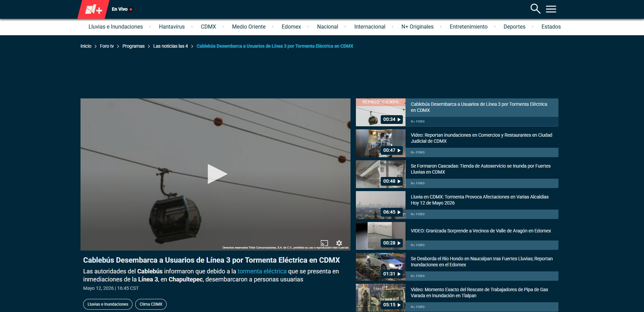The image size is (644, 312).
Task: Click the main headline below the video
Action: 211,260
